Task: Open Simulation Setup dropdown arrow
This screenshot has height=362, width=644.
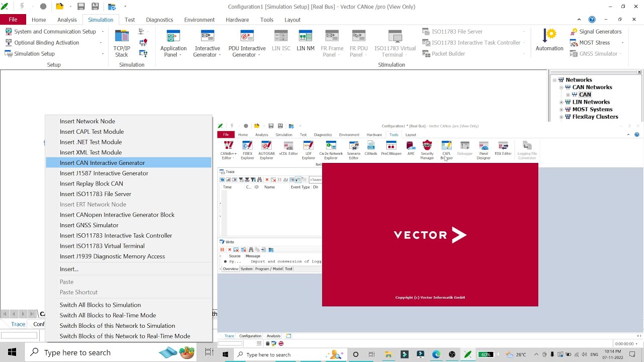Action: (103, 54)
